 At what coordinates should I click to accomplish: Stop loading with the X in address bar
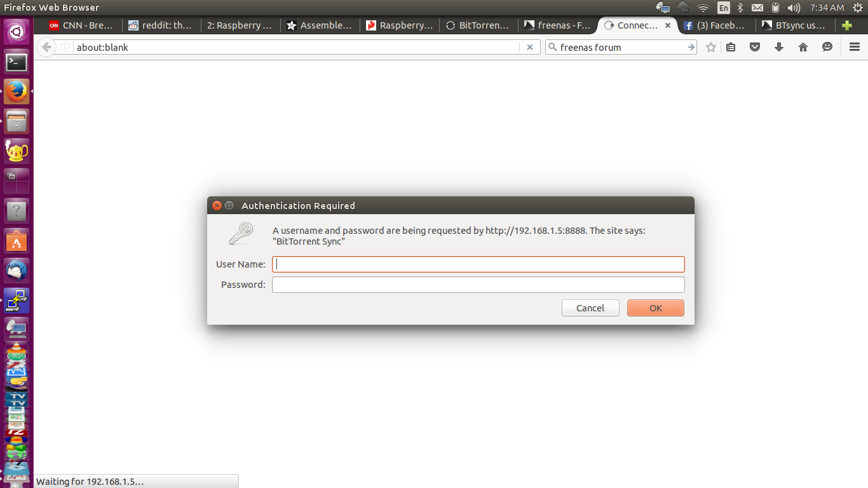[x=530, y=47]
